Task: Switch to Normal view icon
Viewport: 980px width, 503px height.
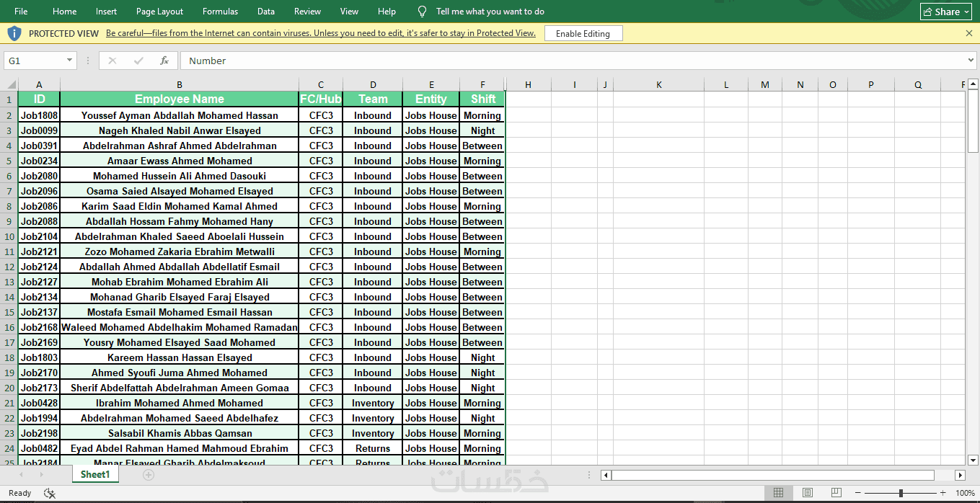Action: pos(779,493)
